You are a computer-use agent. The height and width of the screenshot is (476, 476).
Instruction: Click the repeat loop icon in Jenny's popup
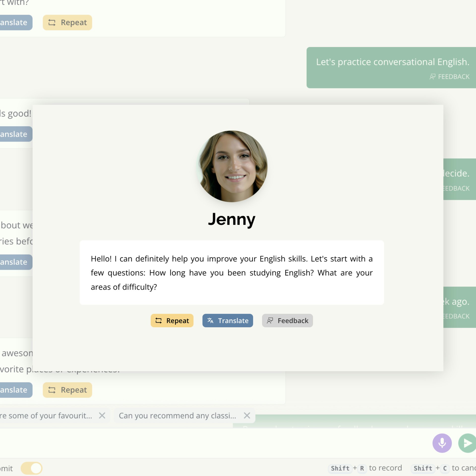[x=158, y=321]
